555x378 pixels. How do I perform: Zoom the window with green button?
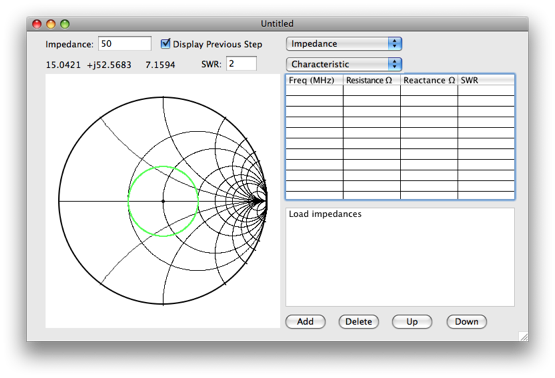(65, 24)
